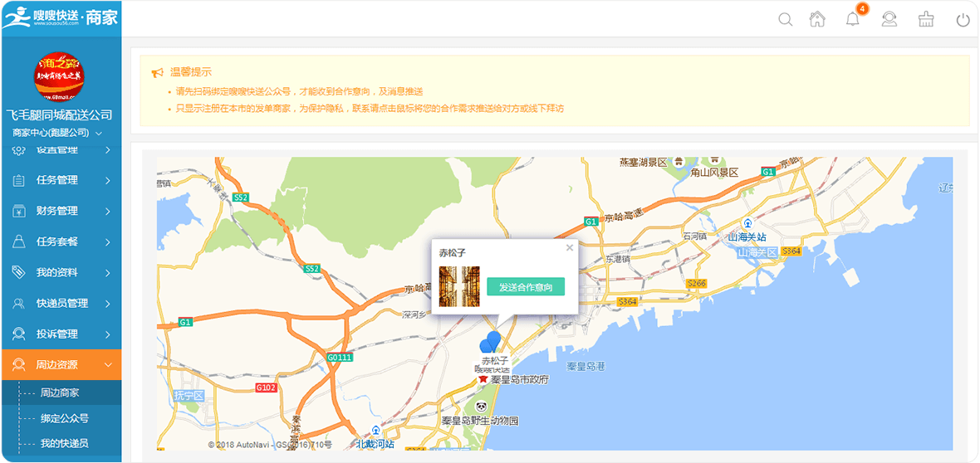Open the home icon in top bar

coord(818,20)
